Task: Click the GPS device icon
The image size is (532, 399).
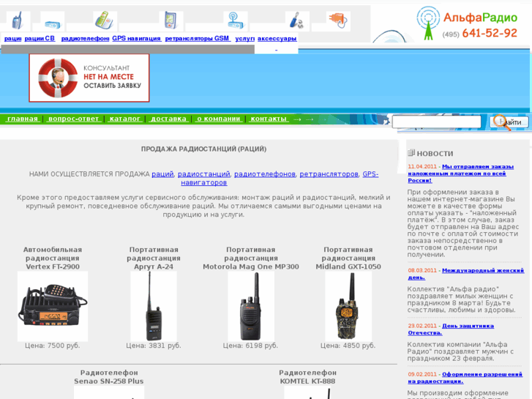Action: coord(171,20)
